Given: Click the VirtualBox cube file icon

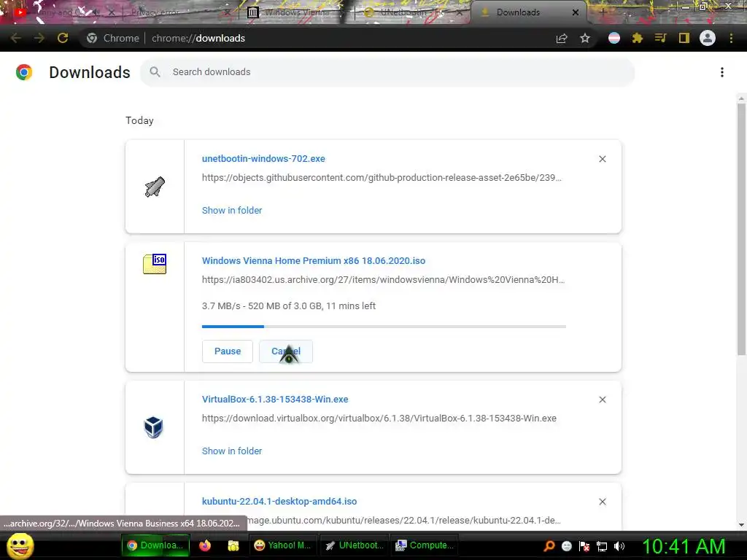Looking at the screenshot, I should pyautogui.click(x=154, y=427).
